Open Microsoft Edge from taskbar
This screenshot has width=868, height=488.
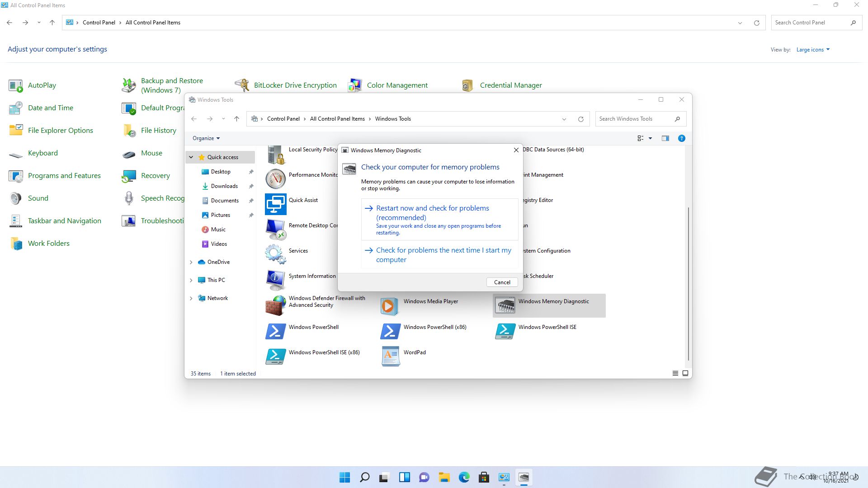[x=464, y=477]
